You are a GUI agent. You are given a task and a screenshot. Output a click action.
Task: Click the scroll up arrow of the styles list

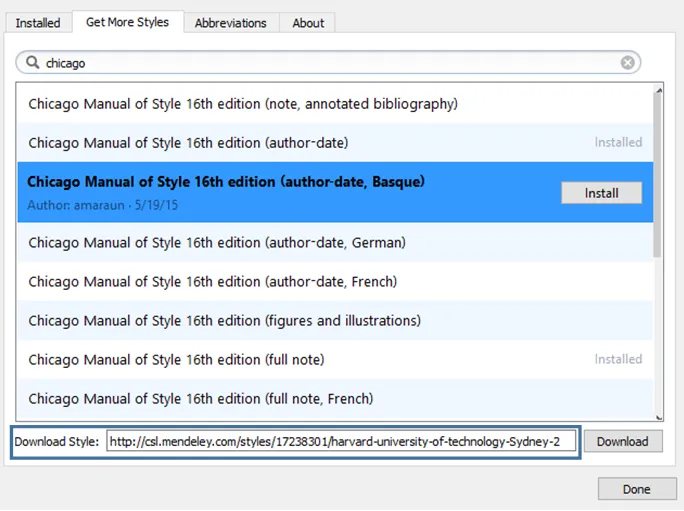[659, 90]
